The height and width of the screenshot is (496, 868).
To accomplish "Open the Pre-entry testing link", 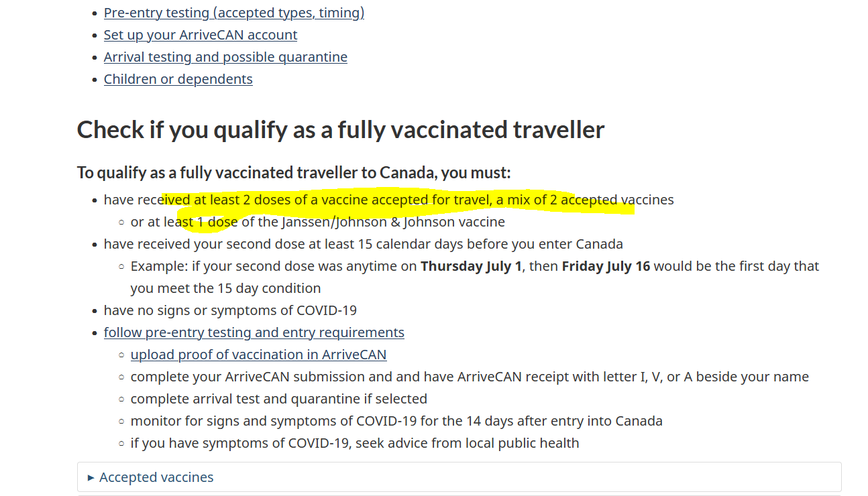I will (234, 13).
